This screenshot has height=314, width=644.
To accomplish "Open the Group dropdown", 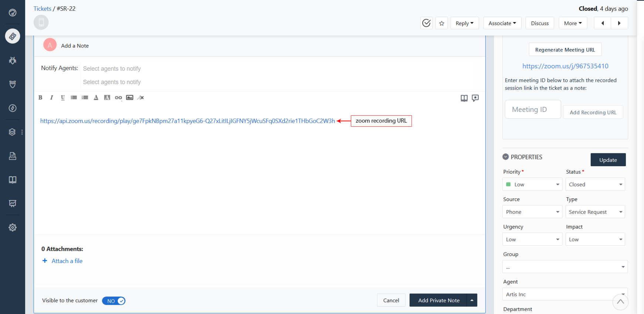I will pyautogui.click(x=565, y=267).
